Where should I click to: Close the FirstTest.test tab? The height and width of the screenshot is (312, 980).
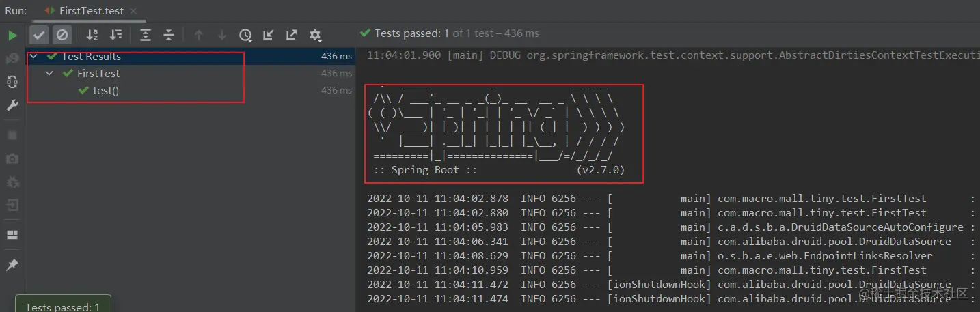pos(133,11)
